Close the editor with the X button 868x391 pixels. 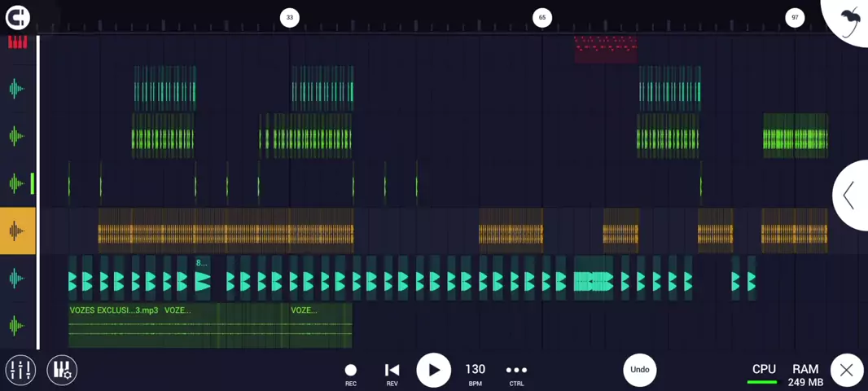(x=847, y=371)
